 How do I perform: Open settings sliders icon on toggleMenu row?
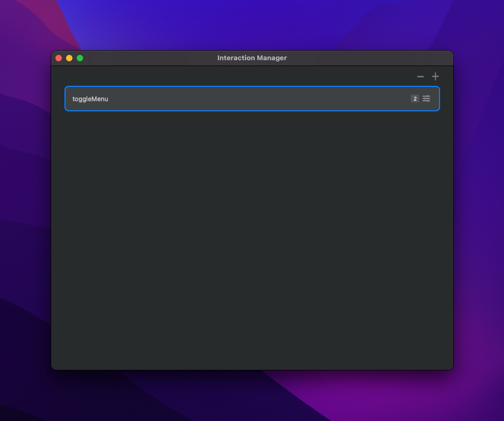tap(426, 99)
